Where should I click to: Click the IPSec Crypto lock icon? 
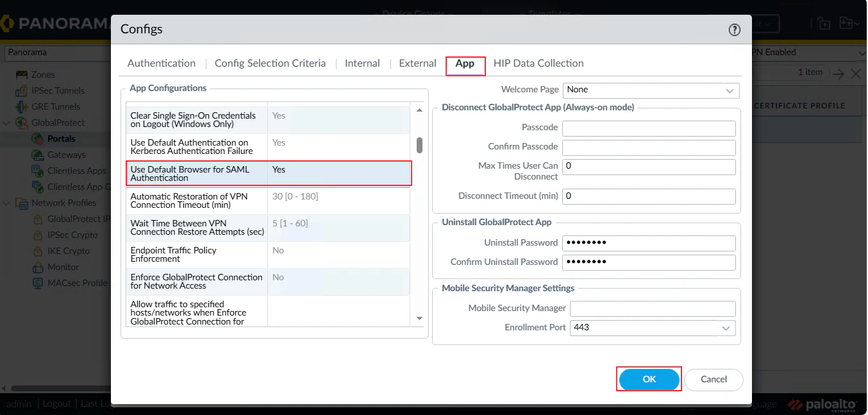(x=37, y=235)
